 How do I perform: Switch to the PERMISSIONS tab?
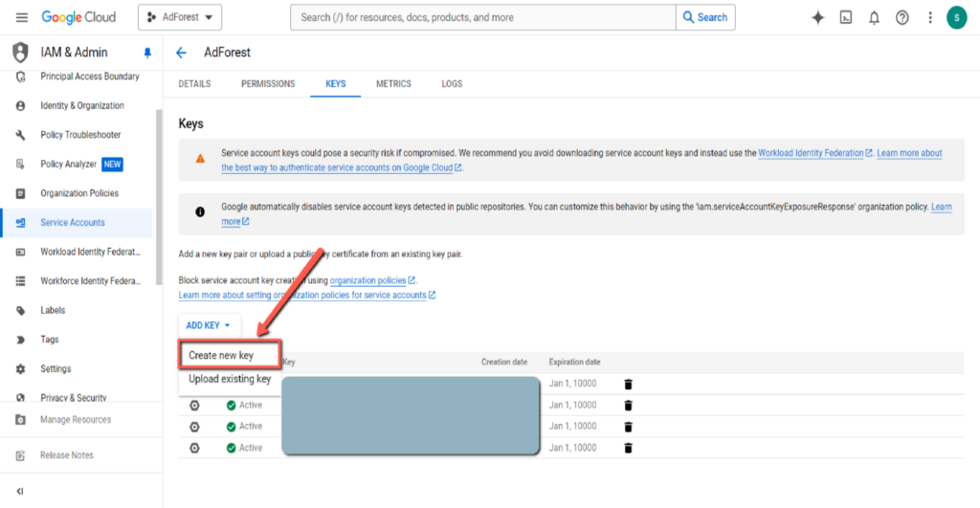(268, 84)
